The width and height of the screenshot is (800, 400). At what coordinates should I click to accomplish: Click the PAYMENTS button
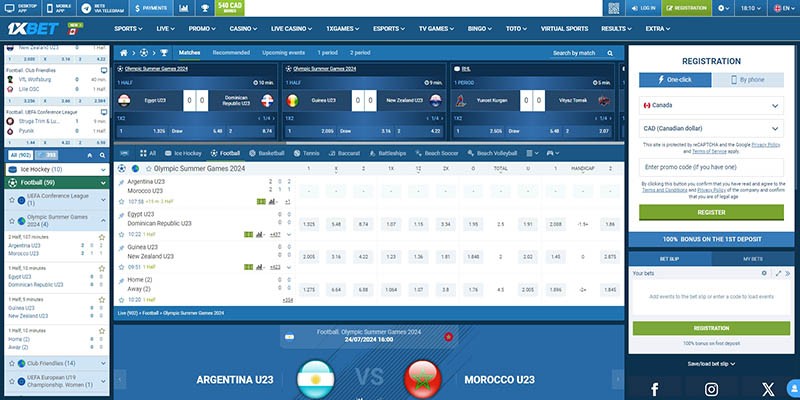click(x=151, y=8)
